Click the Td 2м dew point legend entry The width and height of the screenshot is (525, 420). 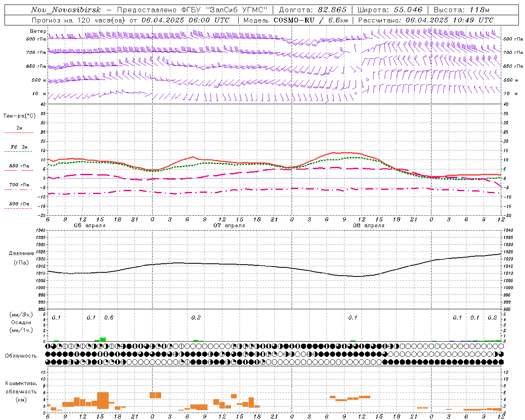[x=19, y=147]
